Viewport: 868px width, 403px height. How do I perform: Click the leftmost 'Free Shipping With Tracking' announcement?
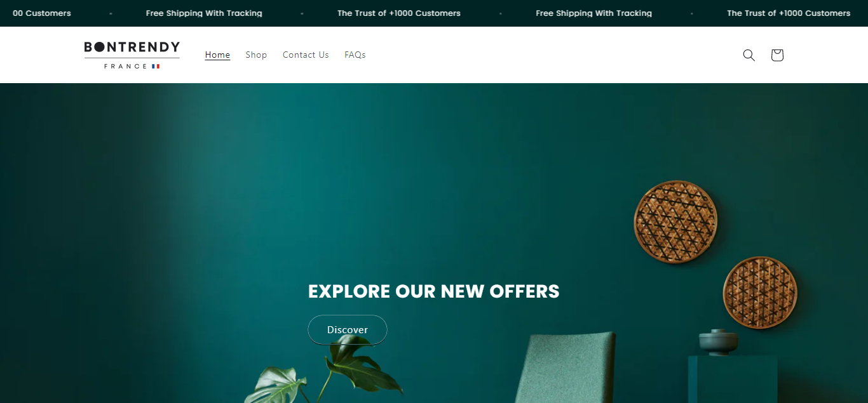[x=204, y=13]
